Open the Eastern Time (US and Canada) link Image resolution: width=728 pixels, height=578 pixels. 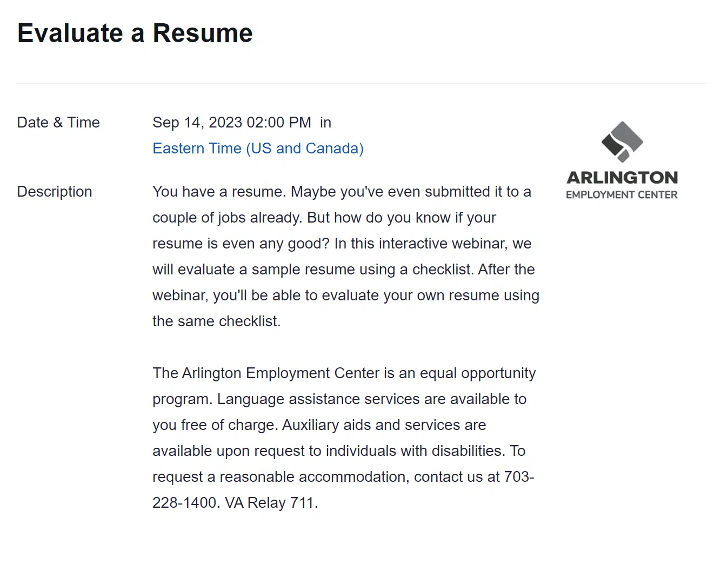[258, 149]
